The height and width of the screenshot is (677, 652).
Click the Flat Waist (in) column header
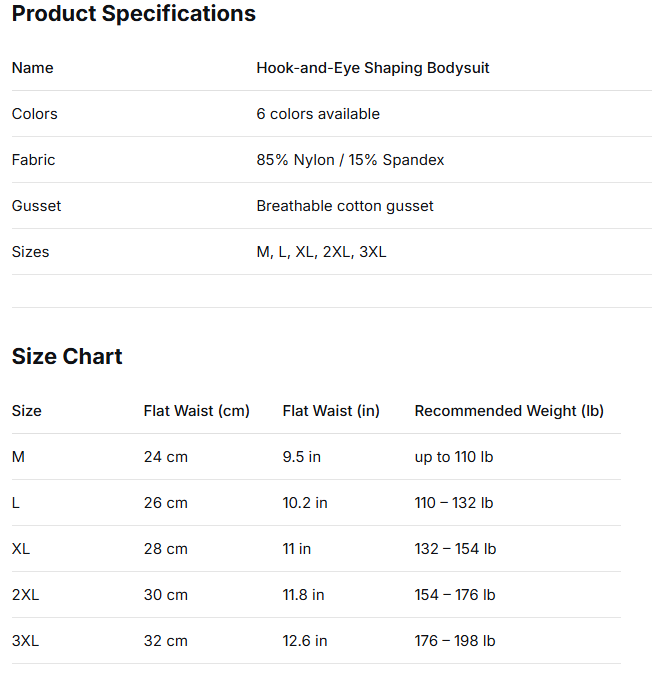331,411
